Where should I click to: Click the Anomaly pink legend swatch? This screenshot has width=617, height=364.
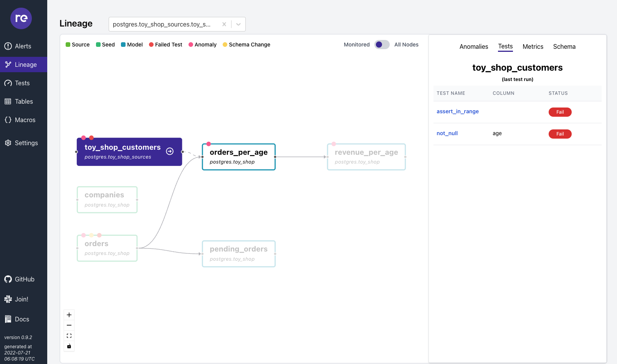(191, 45)
